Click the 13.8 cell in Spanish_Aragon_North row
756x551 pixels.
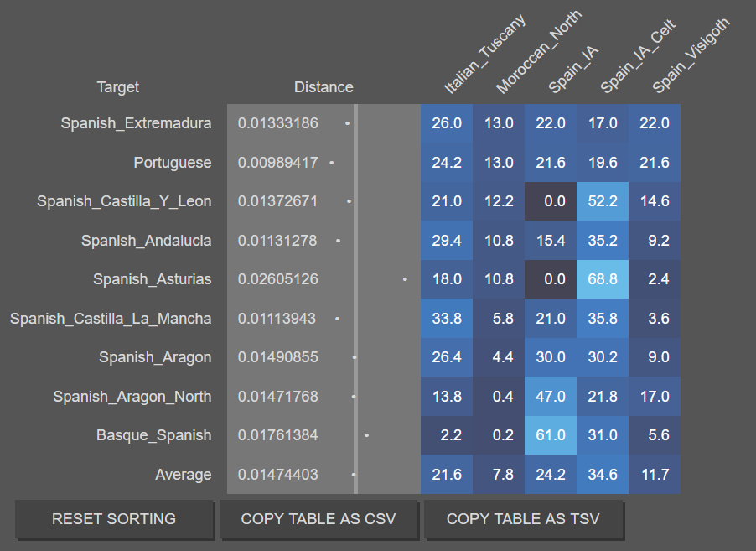click(447, 397)
